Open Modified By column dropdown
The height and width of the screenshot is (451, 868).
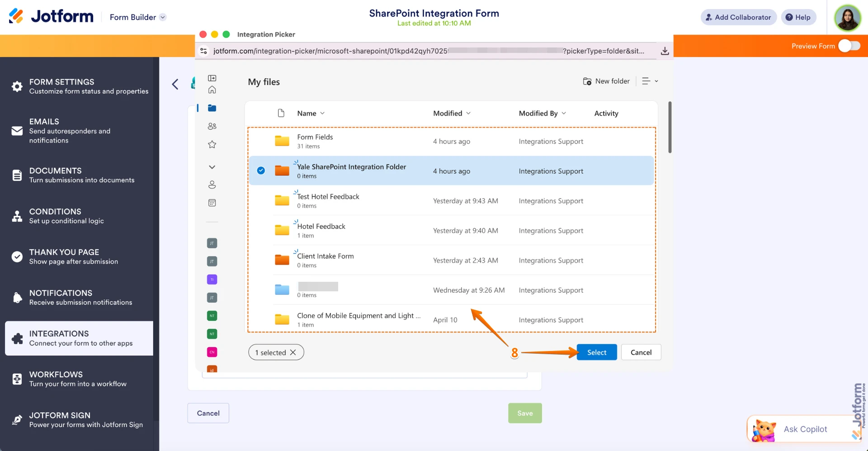point(542,113)
